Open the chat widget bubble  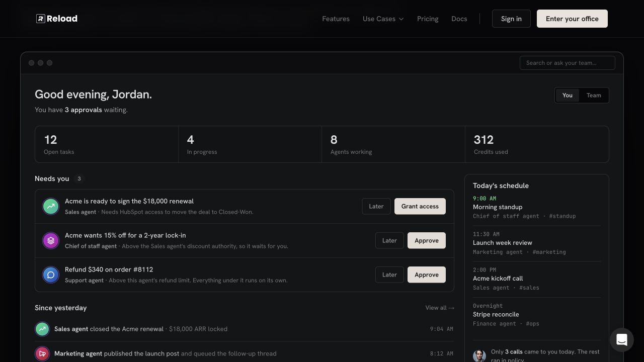click(x=622, y=340)
